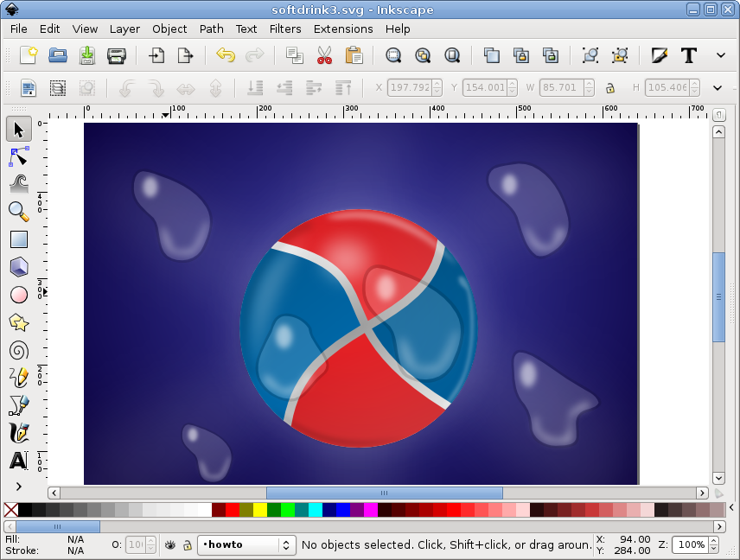Click the Y coordinate input field
Screen dimensions: 740x560
pos(485,88)
